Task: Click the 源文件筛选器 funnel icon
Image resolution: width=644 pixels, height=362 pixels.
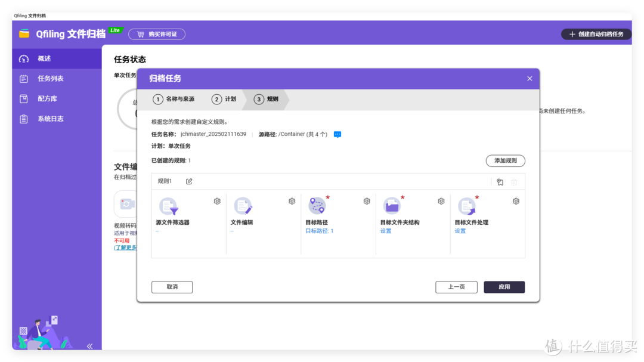Action: pyautogui.click(x=168, y=206)
